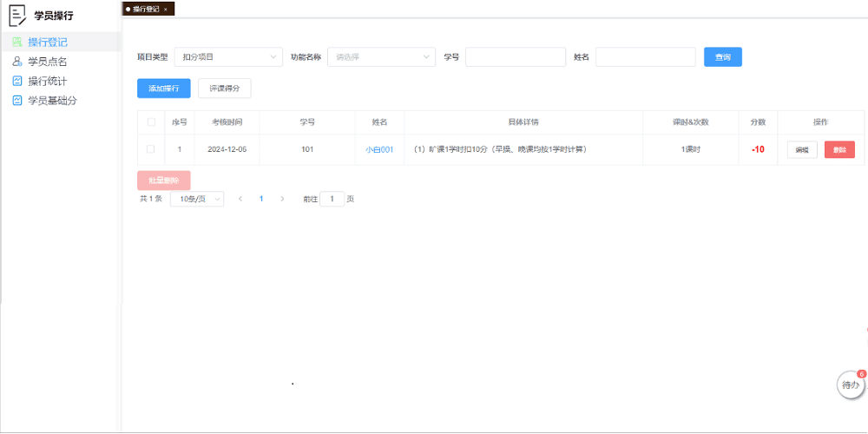Check the row 1 checkbox for 小白001

(x=150, y=149)
